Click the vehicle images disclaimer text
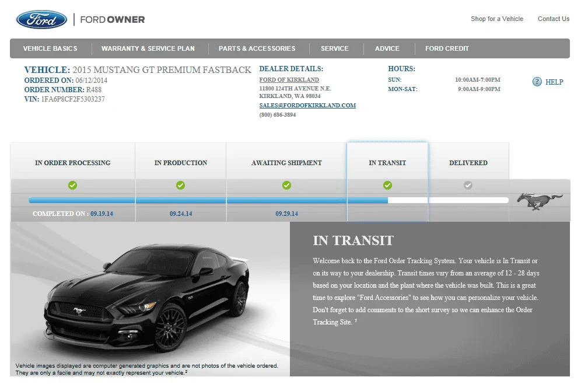This screenshot has width=588, height=384. pyautogui.click(x=146, y=369)
